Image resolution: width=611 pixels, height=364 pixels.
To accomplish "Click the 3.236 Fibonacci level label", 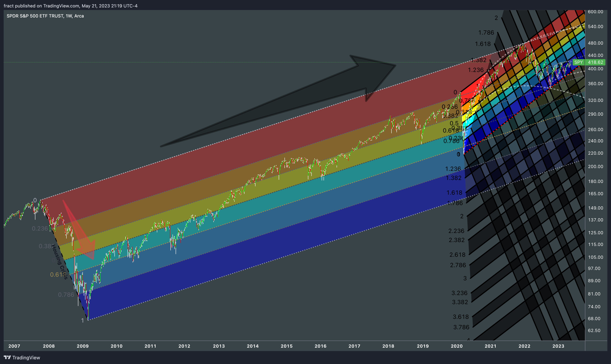I will tap(460, 293).
